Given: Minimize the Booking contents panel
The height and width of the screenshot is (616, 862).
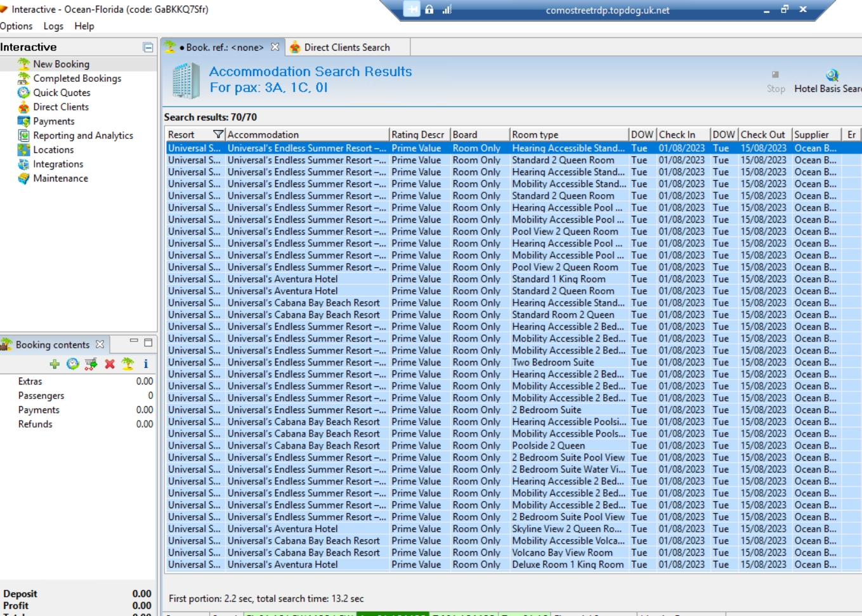Looking at the screenshot, I should [x=134, y=341].
